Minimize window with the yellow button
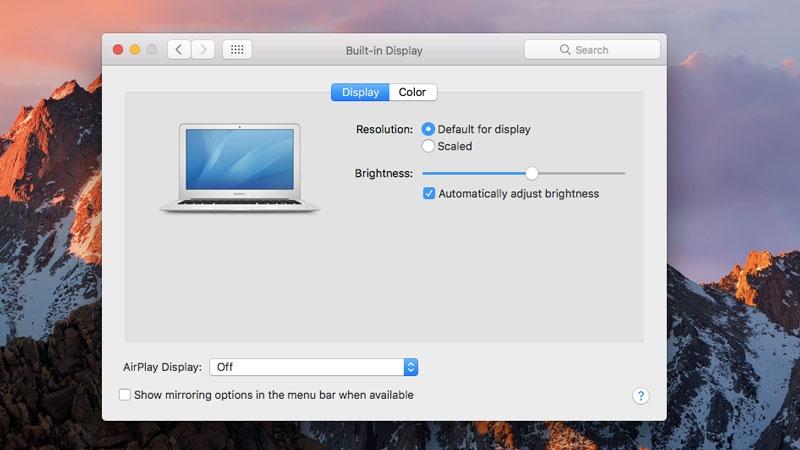 point(135,49)
